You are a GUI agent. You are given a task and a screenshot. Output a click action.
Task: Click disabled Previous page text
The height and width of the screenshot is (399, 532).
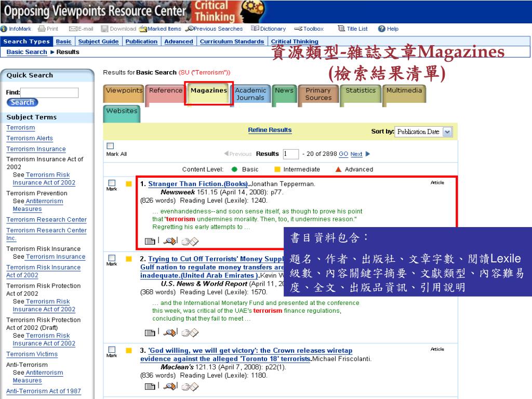coord(241,154)
